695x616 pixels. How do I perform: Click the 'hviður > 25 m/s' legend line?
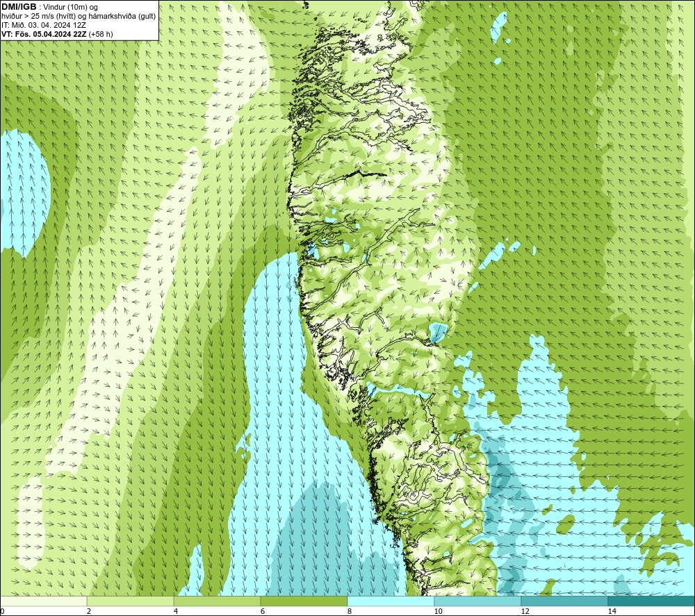tap(79, 17)
